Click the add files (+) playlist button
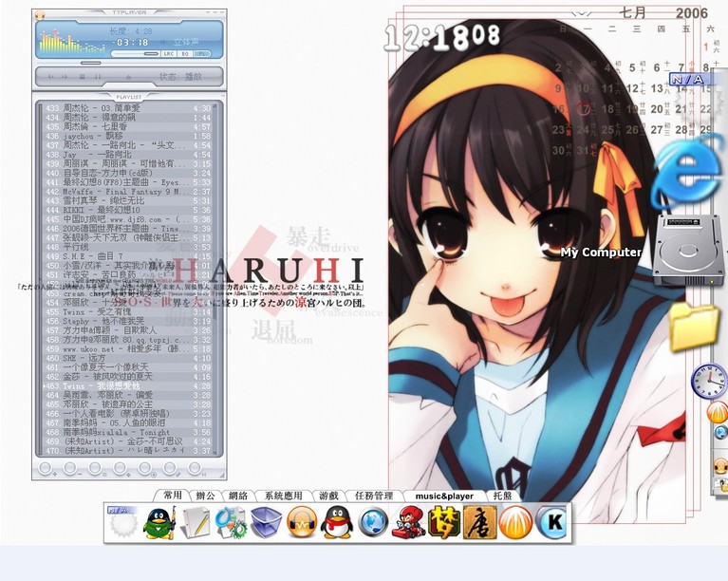The width and height of the screenshot is (728, 581). [45, 468]
